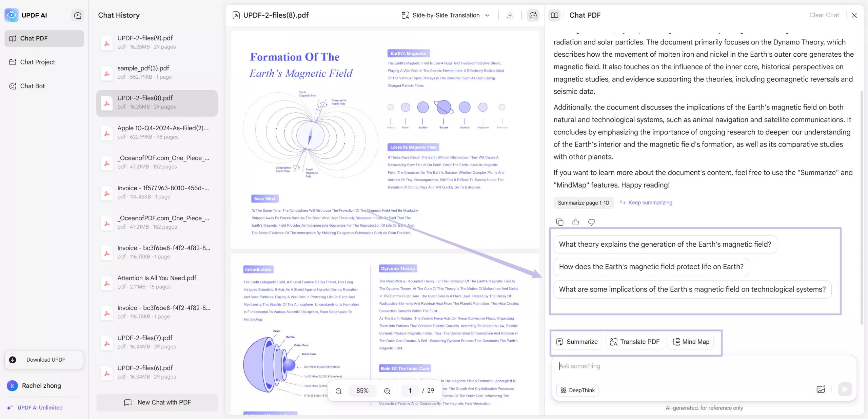Zoom out the PDF view
Viewport: 868px width, 419px height.
pyautogui.click(x=338, y=391)
